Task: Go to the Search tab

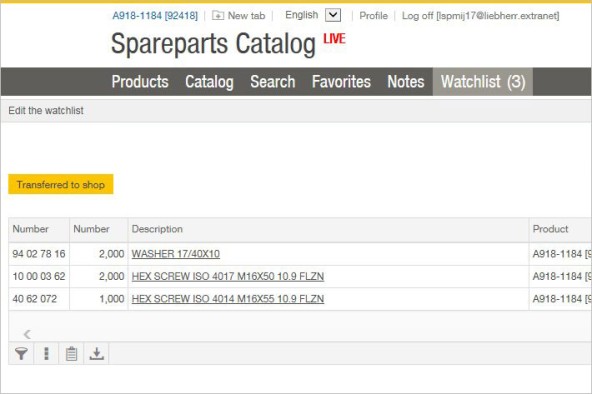Action: click(273, 82)
